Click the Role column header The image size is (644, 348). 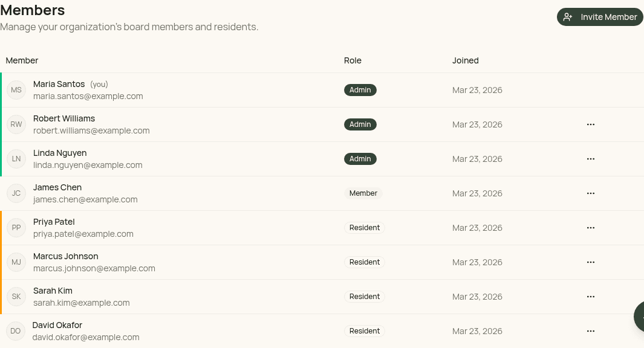point(353,60)
